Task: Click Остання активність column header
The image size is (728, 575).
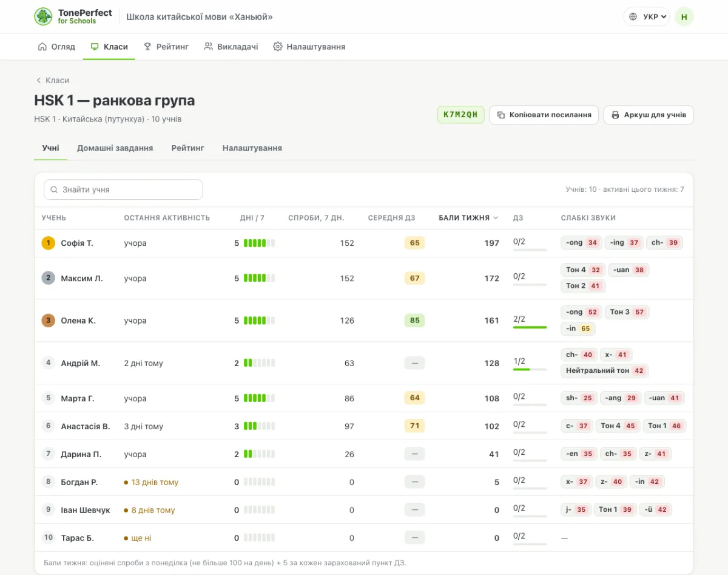Action: coord(167,218)
